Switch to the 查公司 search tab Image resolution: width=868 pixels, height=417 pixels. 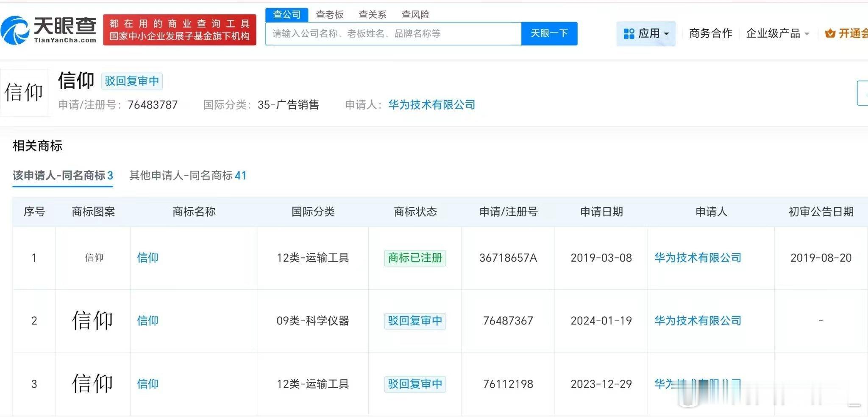[x=287, y=14]
